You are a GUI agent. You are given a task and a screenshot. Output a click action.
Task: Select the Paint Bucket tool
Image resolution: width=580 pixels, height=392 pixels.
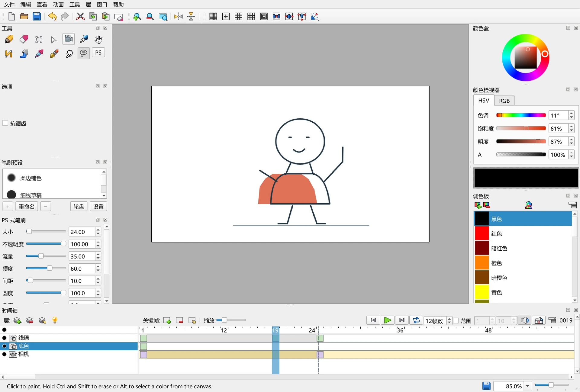pyautogui.click(x=24, y=54)
